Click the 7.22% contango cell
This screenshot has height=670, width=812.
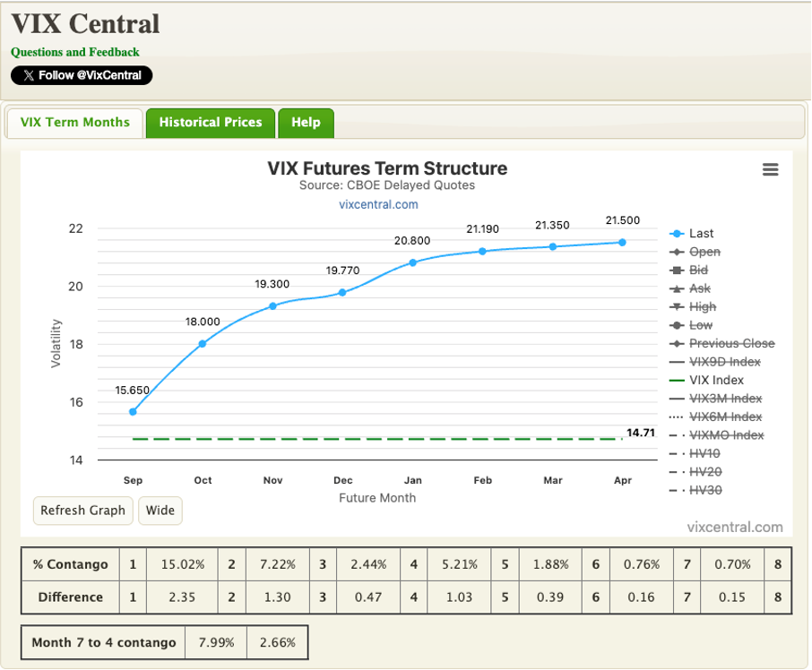point(278,564)
